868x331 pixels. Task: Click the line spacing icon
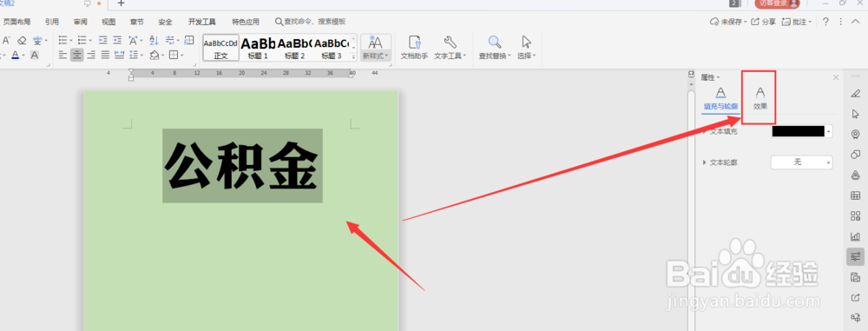(x=133, y=55)
